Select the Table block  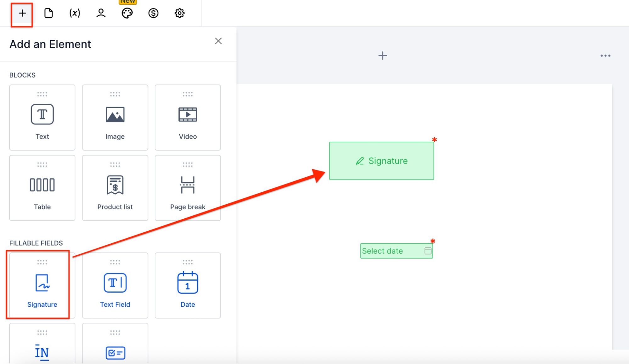point(42,188)
